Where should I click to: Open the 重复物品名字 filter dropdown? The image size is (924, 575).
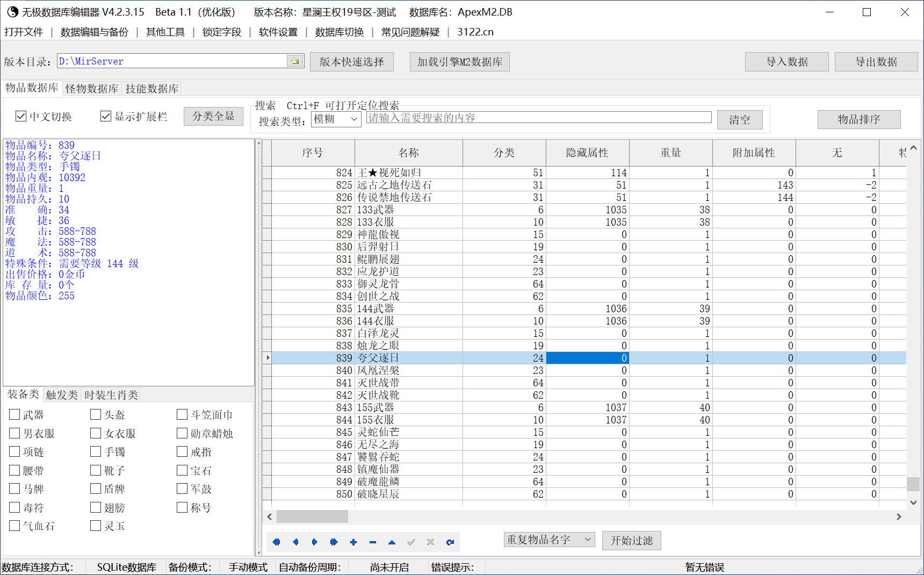(549, 540)
